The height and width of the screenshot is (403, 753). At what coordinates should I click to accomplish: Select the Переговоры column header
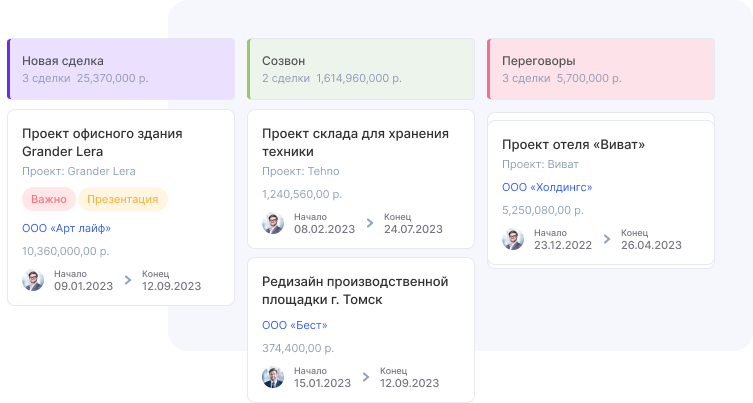[x=601, y=69]
